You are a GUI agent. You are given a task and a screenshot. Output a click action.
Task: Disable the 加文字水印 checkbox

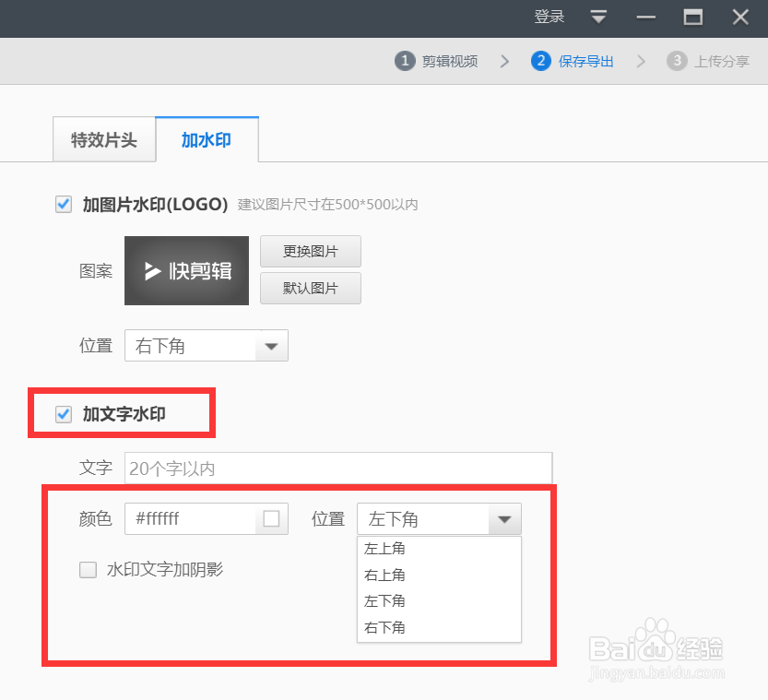(63, 414)
